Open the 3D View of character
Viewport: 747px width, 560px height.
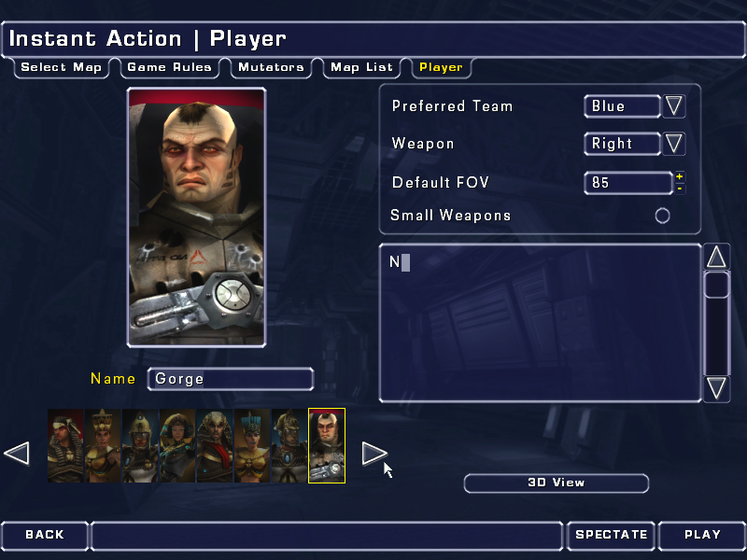tap(556, 483)
